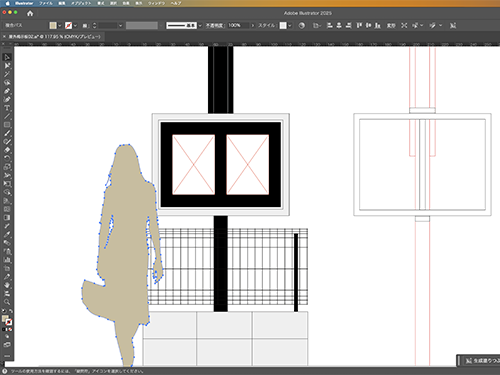Click the Isolate Selected Object icon
This screenshot has width=500, height=375.
404,25
